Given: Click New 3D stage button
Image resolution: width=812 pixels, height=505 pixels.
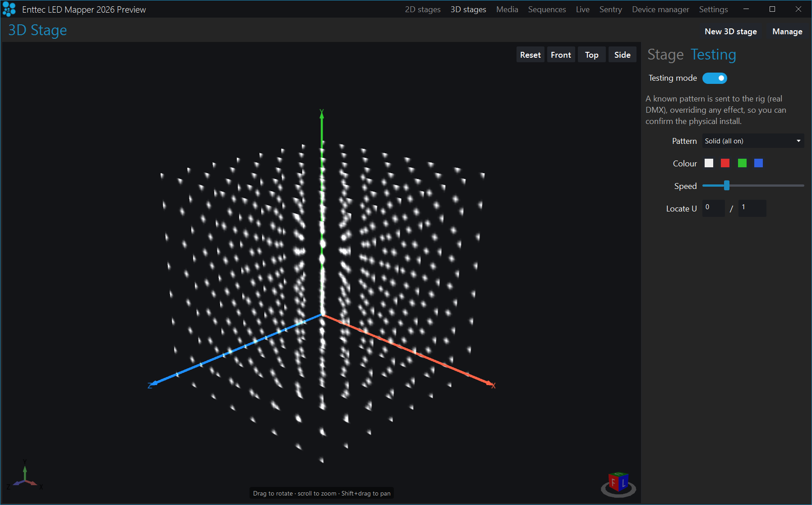Looking at the screenshot, I should [x=731, y=32].
